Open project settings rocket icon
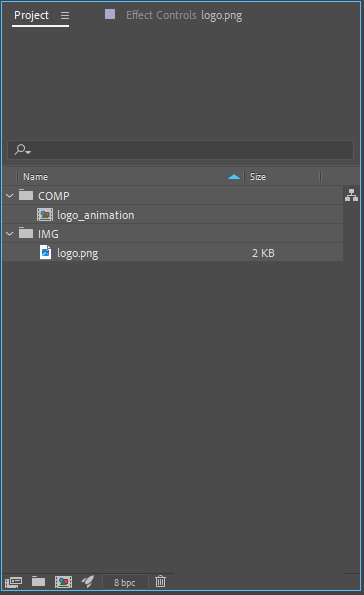 point(88,581)
